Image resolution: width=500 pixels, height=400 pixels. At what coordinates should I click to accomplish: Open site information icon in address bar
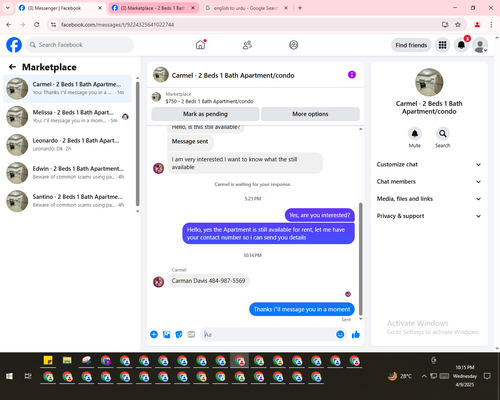[x=53, y=24]
